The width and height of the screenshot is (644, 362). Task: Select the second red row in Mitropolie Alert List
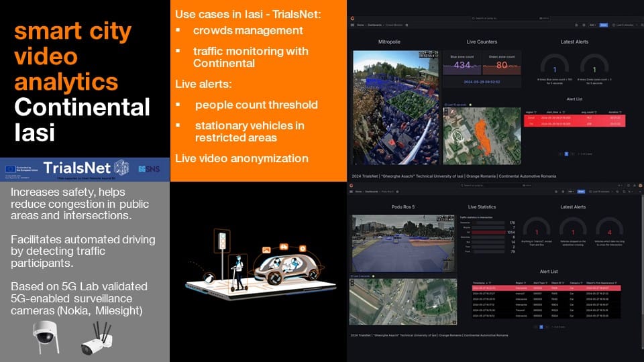click(x=575, y=123)
